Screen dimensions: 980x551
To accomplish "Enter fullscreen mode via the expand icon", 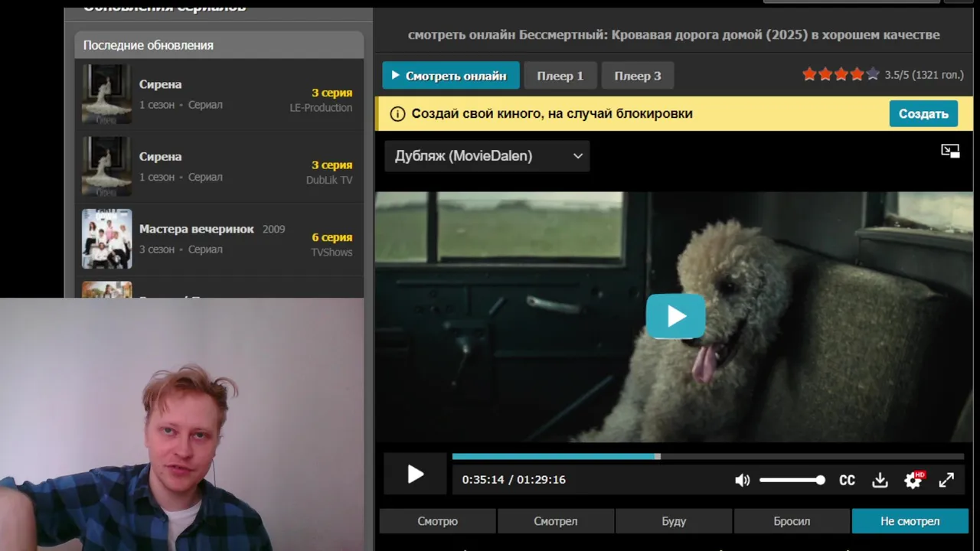I will (946, 480).
